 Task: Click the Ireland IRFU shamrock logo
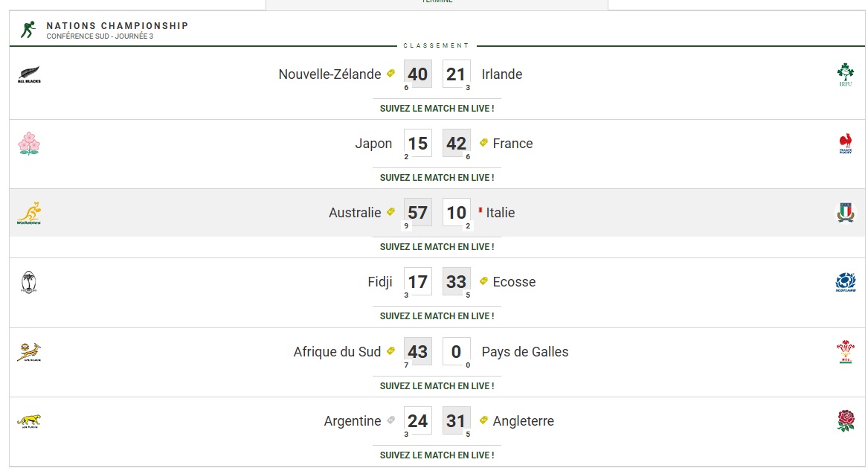[845, 74]
